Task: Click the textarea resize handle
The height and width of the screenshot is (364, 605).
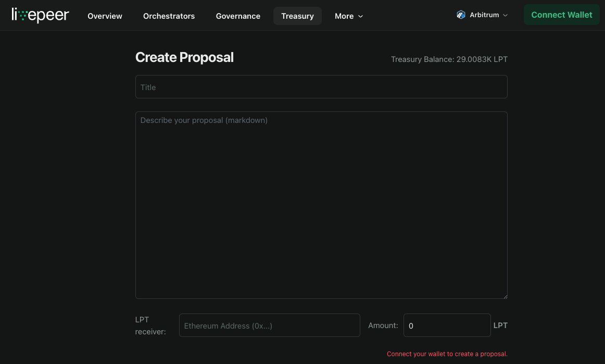Action: click(505, 295)
